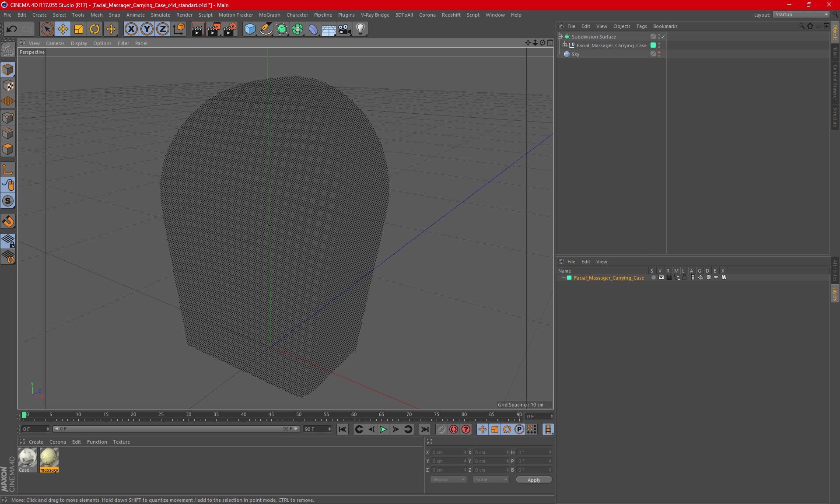Open the File menu in the main menu bar
The height and width of the screenshot is (504, 840).
tap(7, 15)
